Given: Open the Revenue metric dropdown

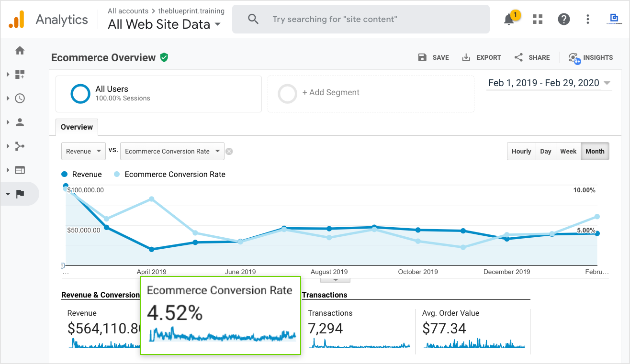Looking at the screenshot, I should click(84, 151).
